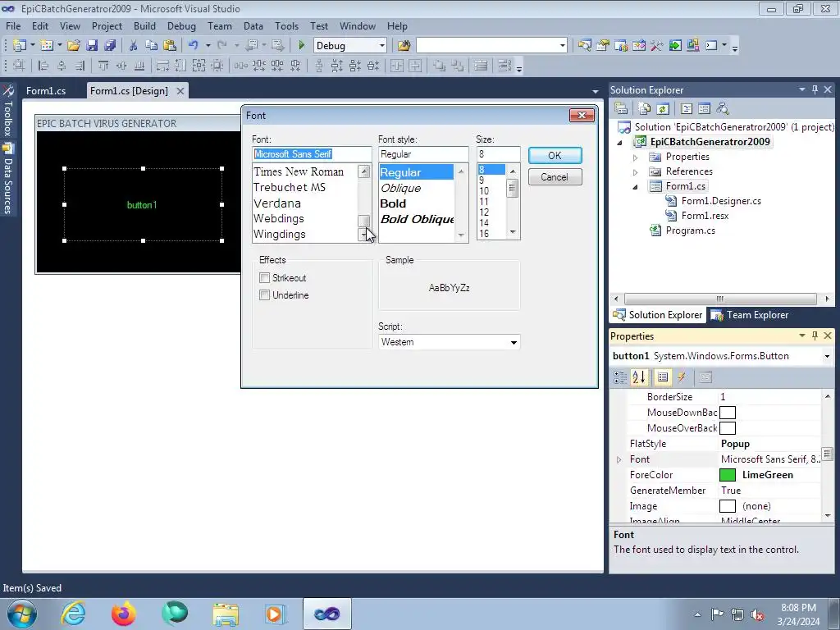
Task: Click the Cut scissors icon
Action: [x=134, y=46]
